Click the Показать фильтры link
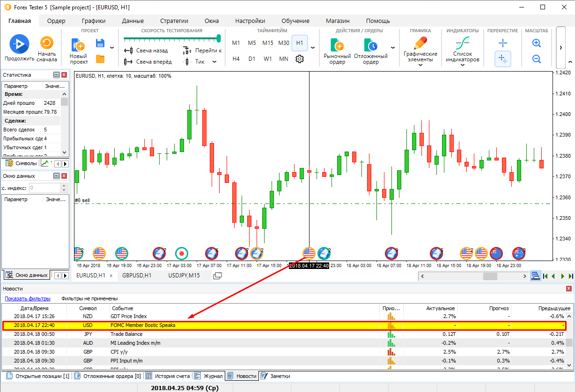 coord(28,298)
